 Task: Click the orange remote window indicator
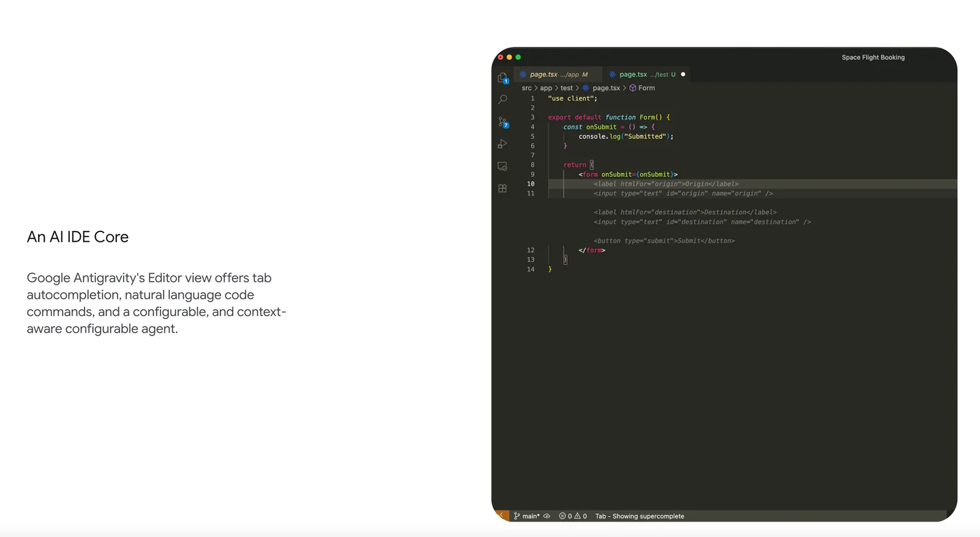coord(501,516)
